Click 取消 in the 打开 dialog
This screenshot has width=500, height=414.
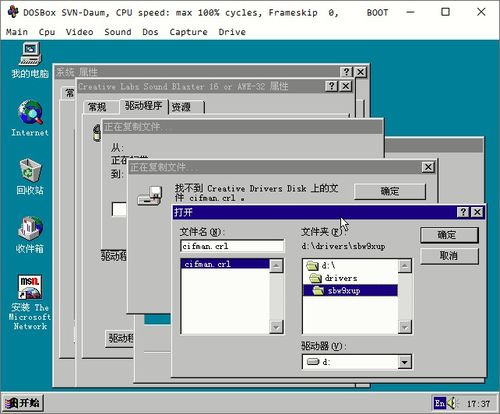tap(449, 256)
